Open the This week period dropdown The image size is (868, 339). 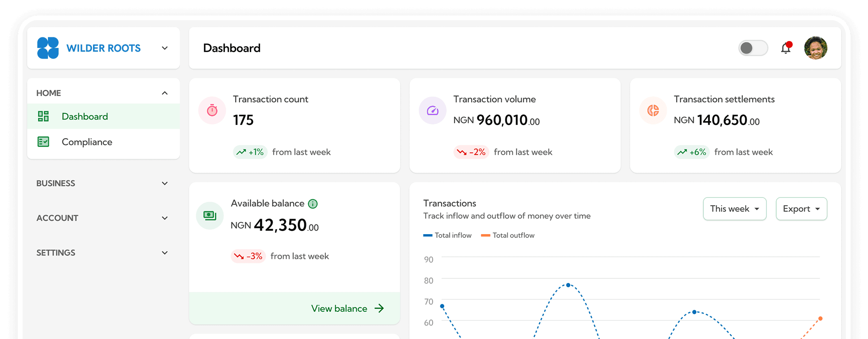click(735, 209)
